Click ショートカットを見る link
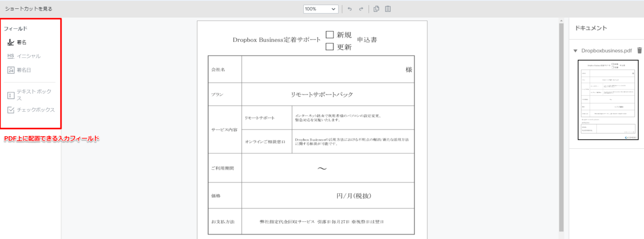The image size is (644, 239). pos(29,9)
